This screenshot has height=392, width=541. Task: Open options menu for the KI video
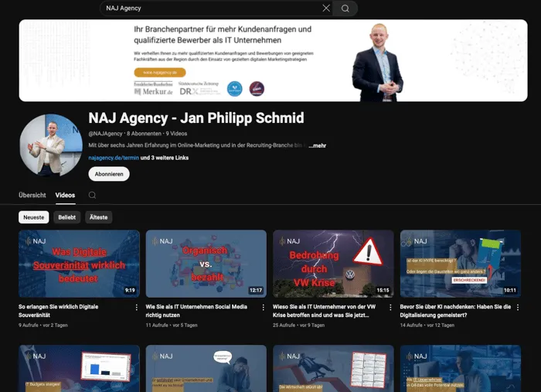(518, 307)
